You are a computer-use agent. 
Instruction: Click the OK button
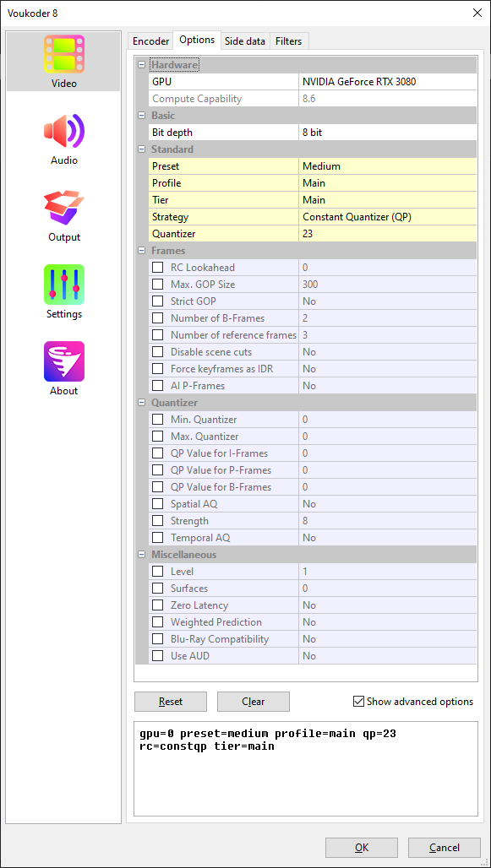[x=362, y=848]
